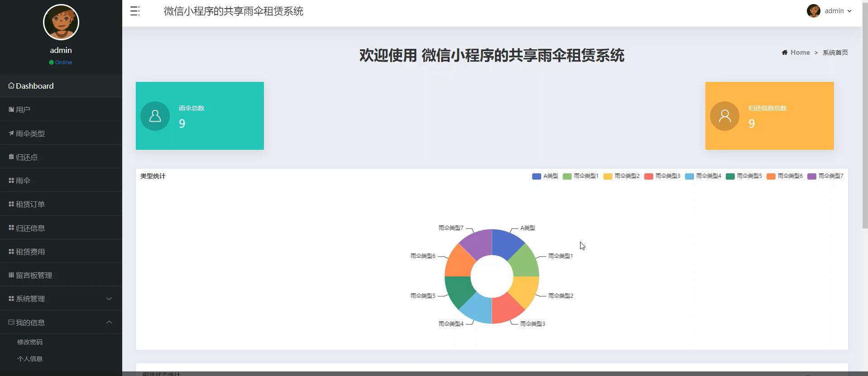The image size is (868, 376).
Task: Open the 租赁订单 menu item
Action: pyautogui.click(x=61, y=204)
